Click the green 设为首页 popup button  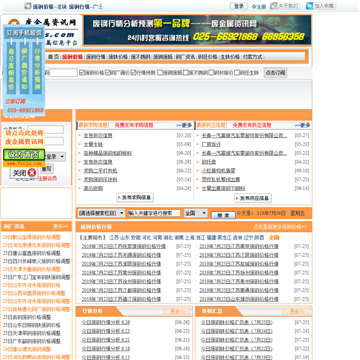point(24,154)
